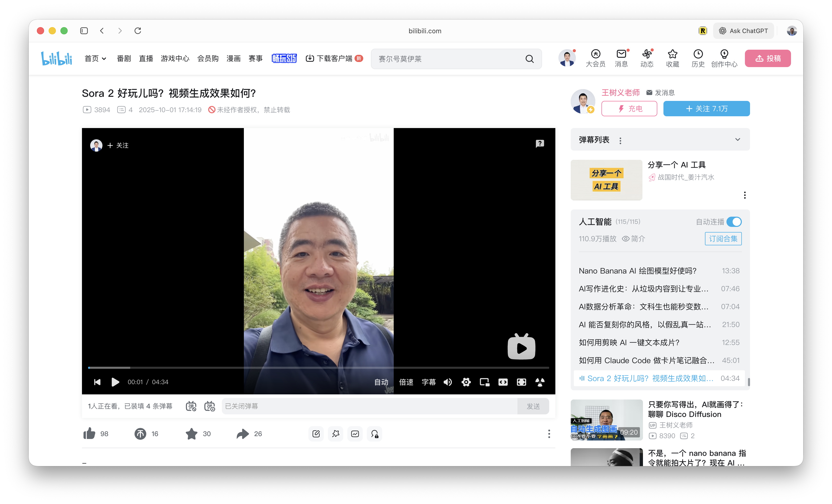Open the 直播 navigation item
The width and height of the screenshot is (832, 504).
click(146, 58)
